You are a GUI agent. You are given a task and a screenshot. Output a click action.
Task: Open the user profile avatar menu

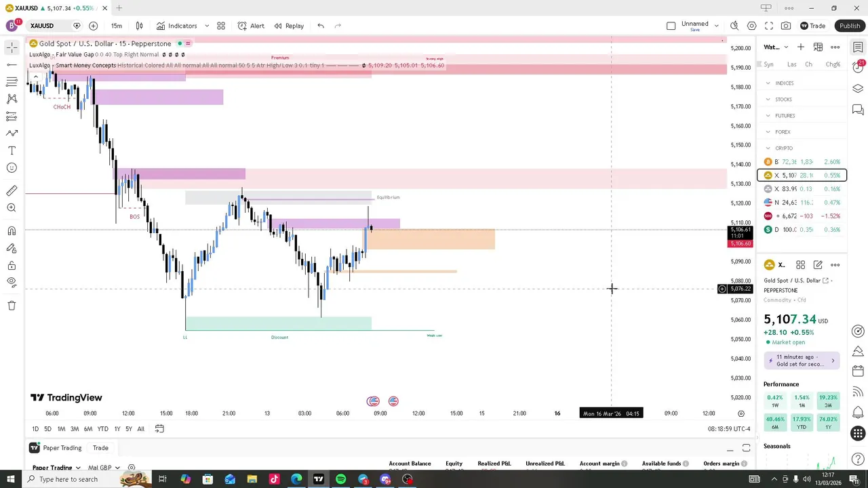click(12, 26)
